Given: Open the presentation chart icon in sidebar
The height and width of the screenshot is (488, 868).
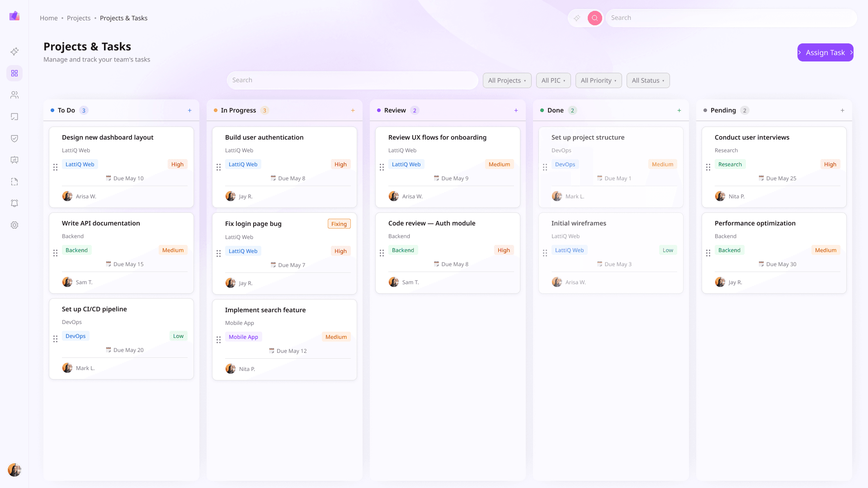Looking at the screenshot, I should click(14, 160).
